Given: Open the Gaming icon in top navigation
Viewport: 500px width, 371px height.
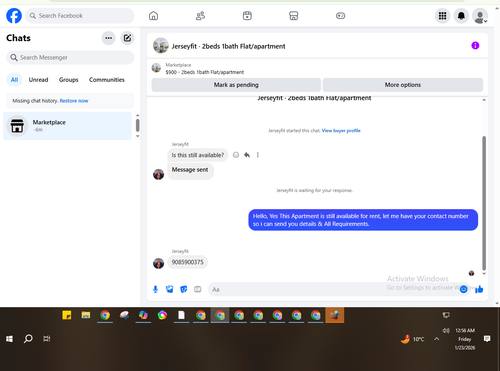Looking at the screenshot, I should click(x=340, y=16).
